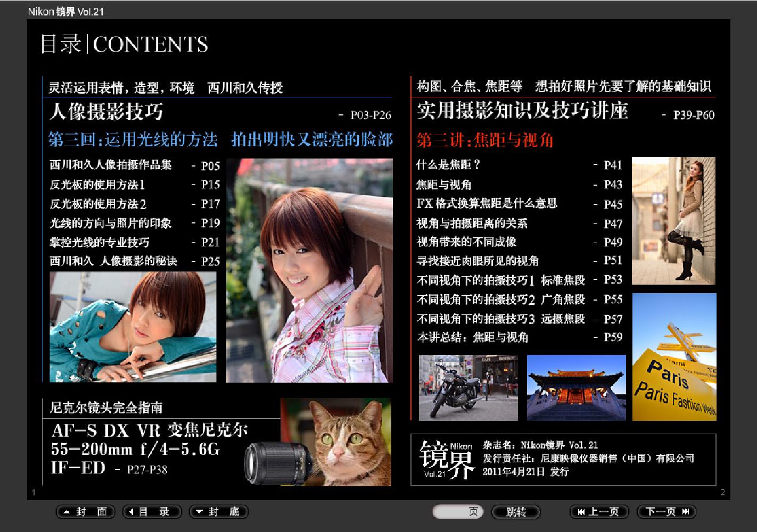Open 掌控光线的专业技巧 P21 entry
The width and height of the screenshot is (757, 532).
pyautogui.click(x=134, y=242)
